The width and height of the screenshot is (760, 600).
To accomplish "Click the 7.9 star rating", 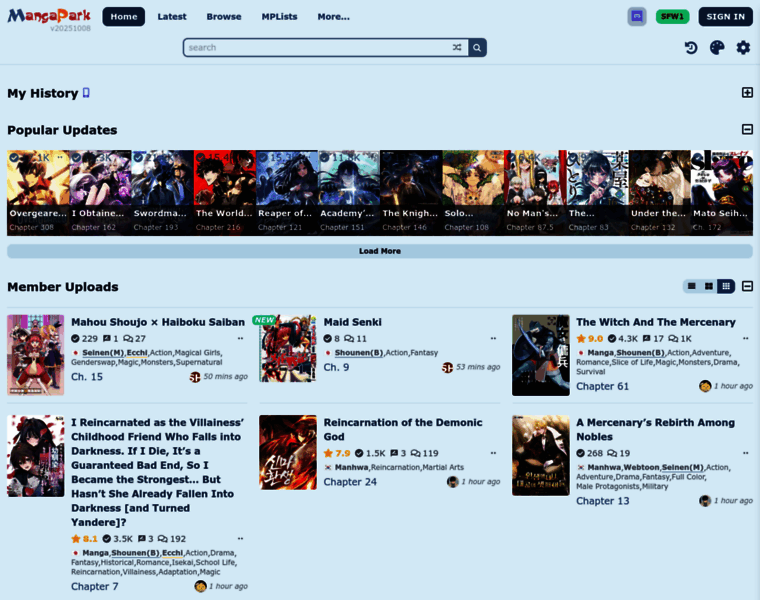I will click(337, 453).
